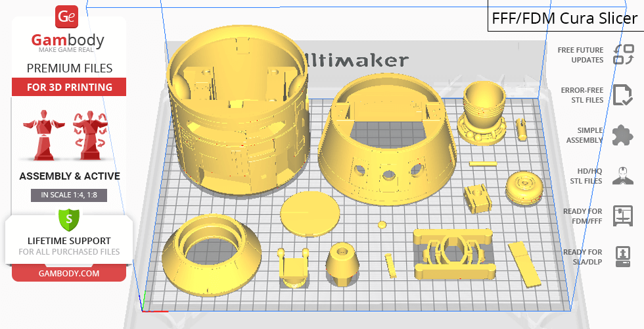
Task: Click the FFF/FDM Cura Slicer label
Action: point(565,18)
